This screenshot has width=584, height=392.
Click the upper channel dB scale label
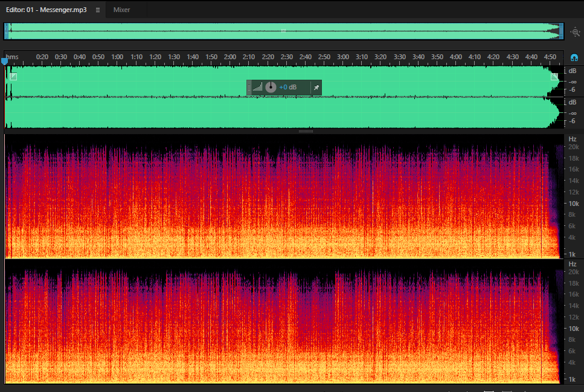(x=573, y=71)
